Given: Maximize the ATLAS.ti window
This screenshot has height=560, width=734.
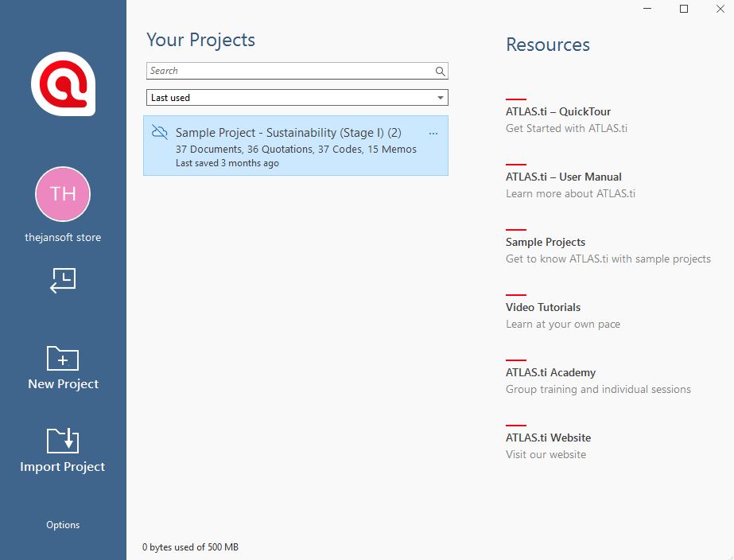Looking at the screenshot, I should coord(684,9).
